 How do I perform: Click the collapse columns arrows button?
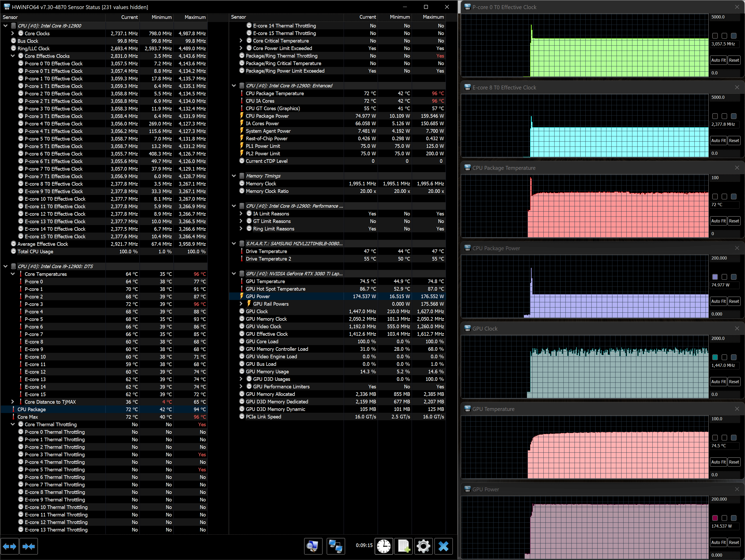(x=29, y=546)
